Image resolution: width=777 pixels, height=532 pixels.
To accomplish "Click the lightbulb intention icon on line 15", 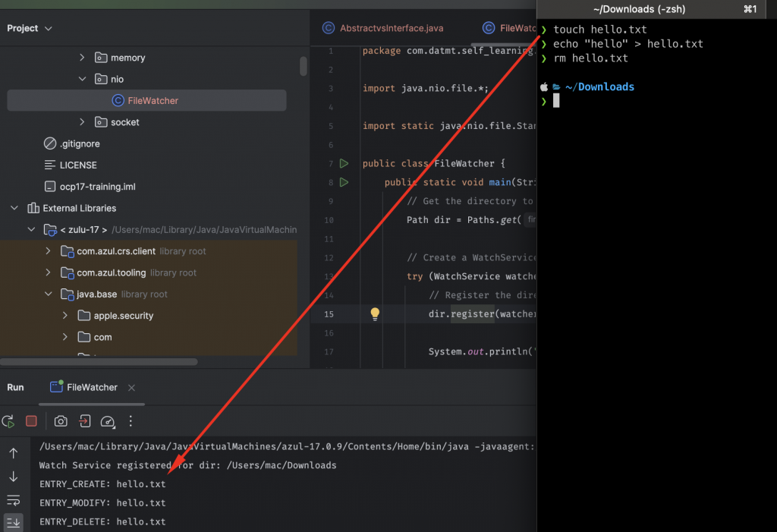I will (375, 314).
